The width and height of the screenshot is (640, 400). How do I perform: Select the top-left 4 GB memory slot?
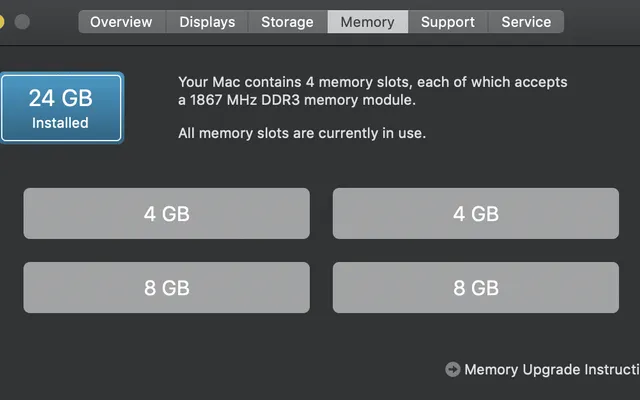click(x=166, y=214)
